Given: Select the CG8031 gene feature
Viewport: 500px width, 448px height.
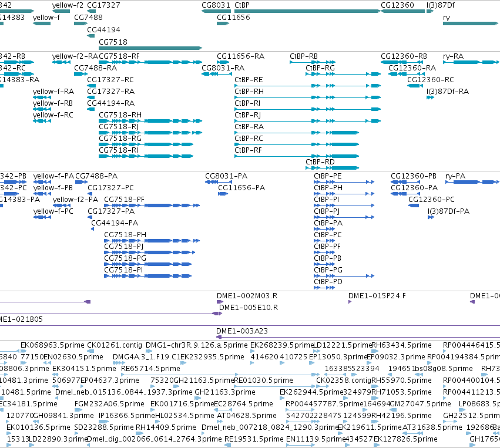Looking at the screenshot, I should (216, 11).
